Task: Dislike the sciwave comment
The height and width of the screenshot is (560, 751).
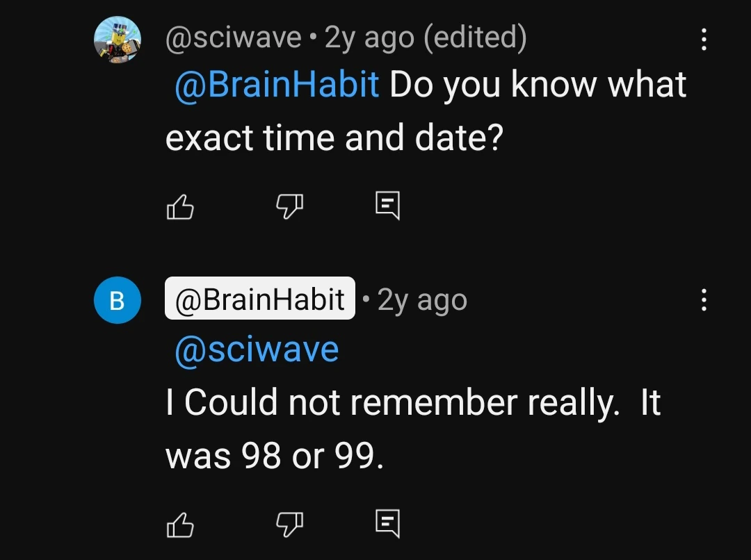Action: 290,206
